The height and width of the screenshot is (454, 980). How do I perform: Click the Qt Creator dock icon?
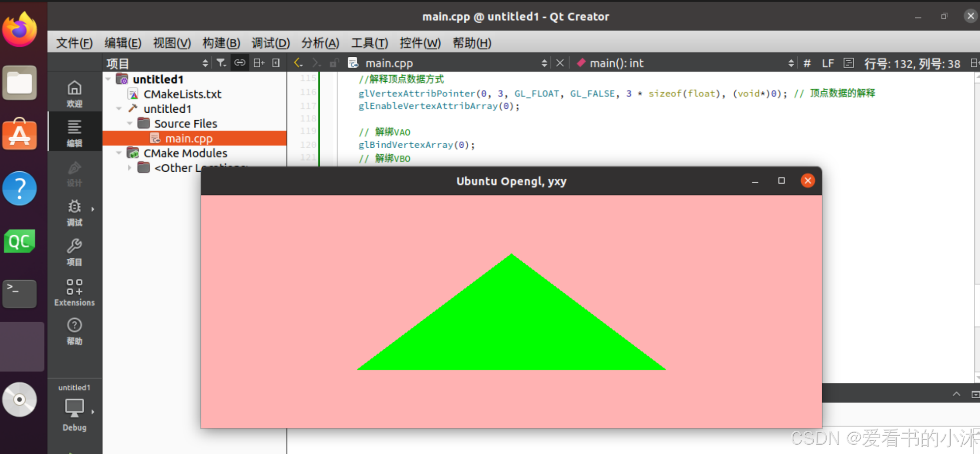(20, 241)
